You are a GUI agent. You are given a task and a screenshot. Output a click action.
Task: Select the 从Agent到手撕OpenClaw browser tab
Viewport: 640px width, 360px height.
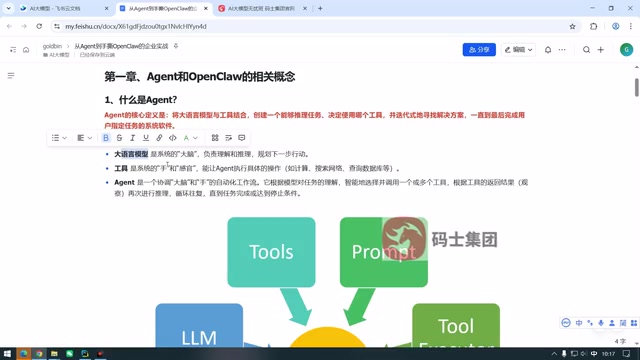164,8
